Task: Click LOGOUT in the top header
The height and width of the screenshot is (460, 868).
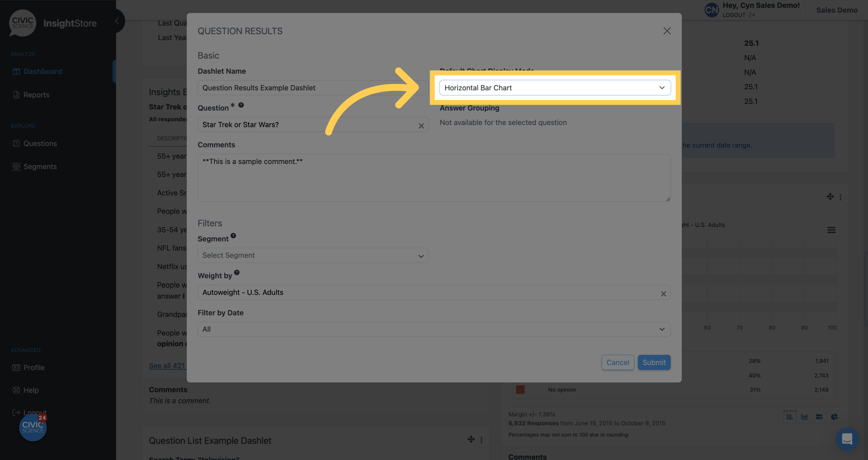Action: point(734,15)
